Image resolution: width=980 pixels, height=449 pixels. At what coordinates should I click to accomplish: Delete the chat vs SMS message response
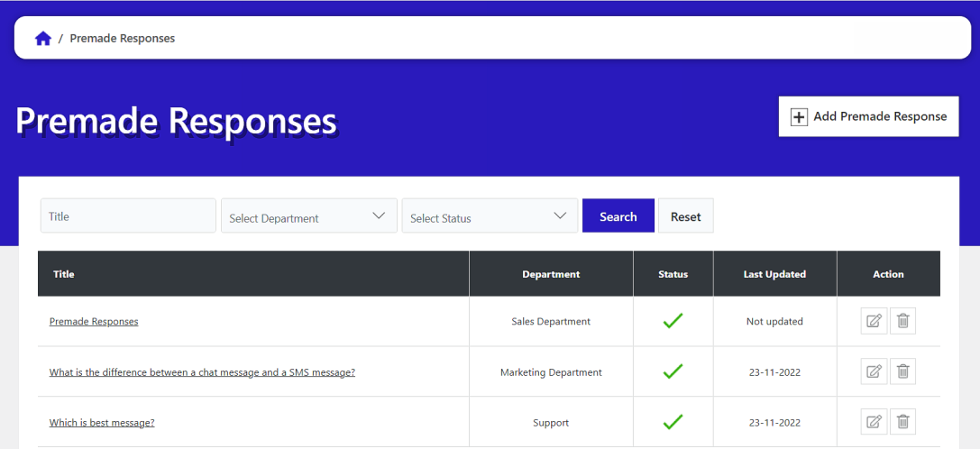(x=902, y=371)
